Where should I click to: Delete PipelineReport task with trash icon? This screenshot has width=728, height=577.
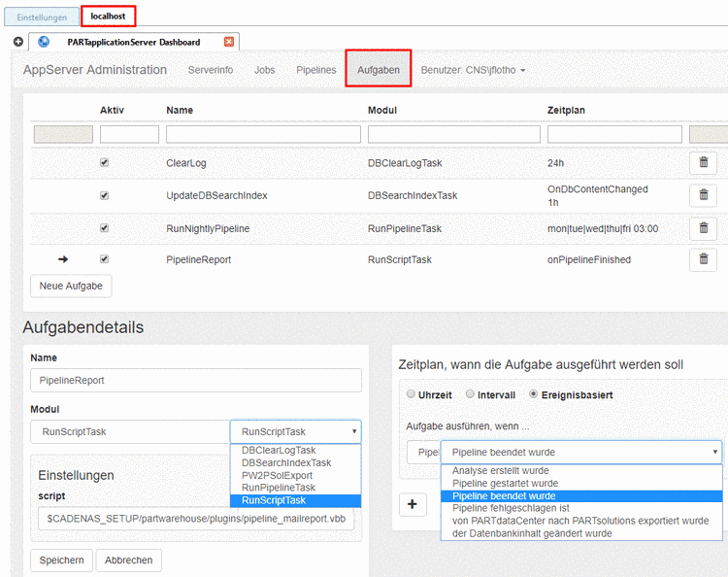click(703, 259)
